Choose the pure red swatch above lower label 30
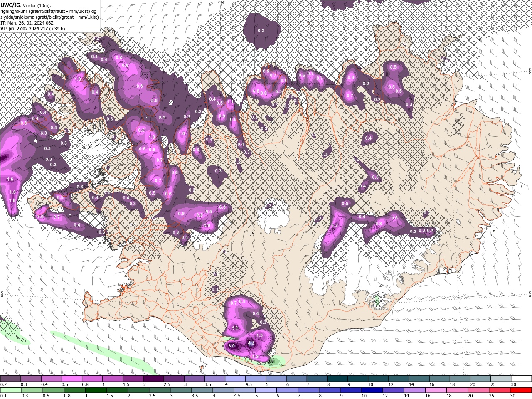Image resolution: width=532 pixels, height=399 pixels. pos(521,390)
